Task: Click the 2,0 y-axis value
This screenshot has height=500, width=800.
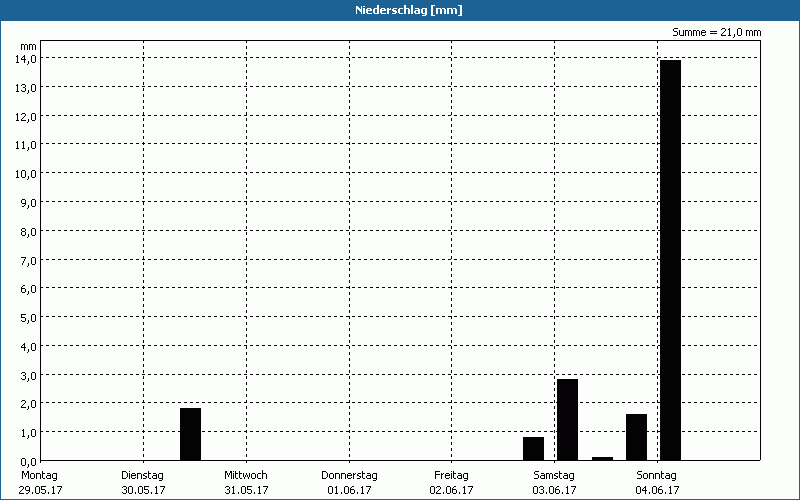Action: [28, 404]
